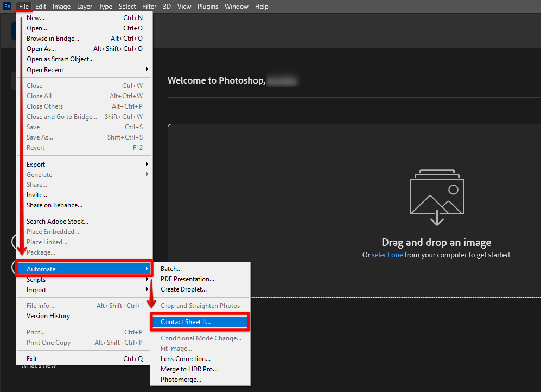Choose Invite... from the File menu
The width and height of the screenshot is (541, 392).
pyautogui.click(x=85, y=195)
